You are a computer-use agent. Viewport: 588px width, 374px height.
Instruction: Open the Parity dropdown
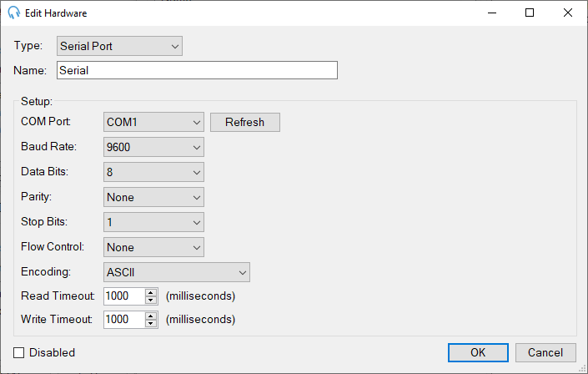click(153, 197)
